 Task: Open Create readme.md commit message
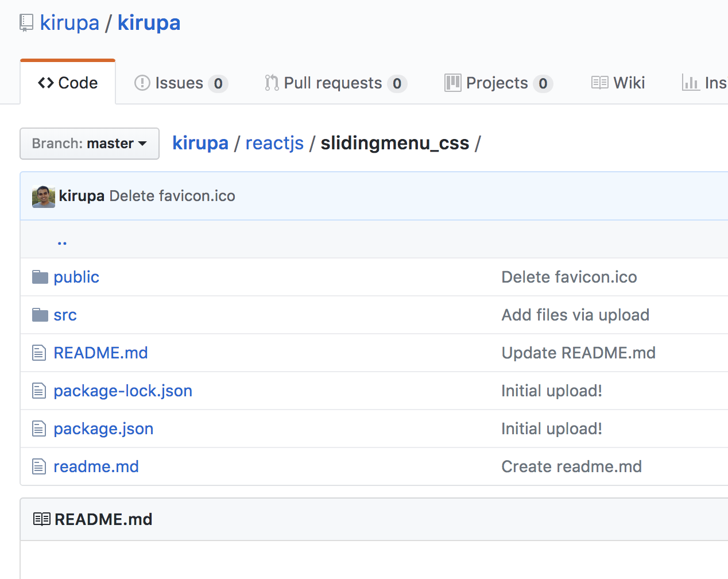(571, 466)
